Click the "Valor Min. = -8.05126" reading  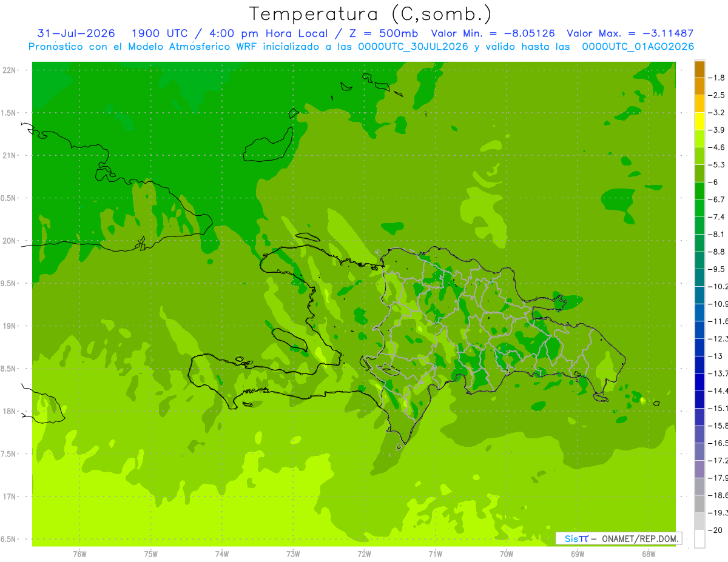click(493, 33)
